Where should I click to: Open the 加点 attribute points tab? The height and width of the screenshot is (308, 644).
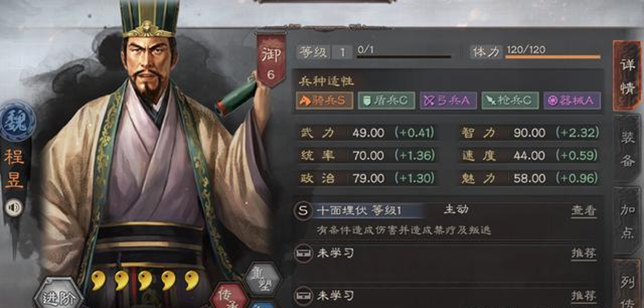click(x=627, y=220)
